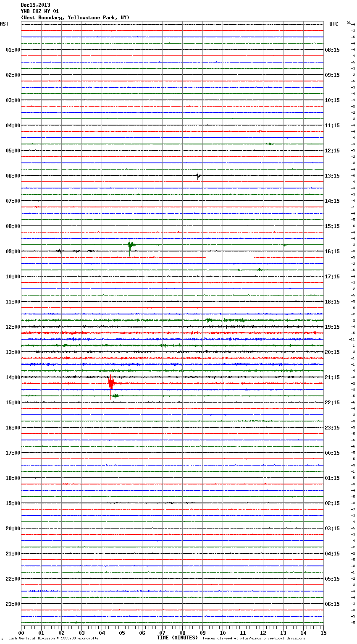
Task: Click the -7 DC offset value
Action: (353, 509)
